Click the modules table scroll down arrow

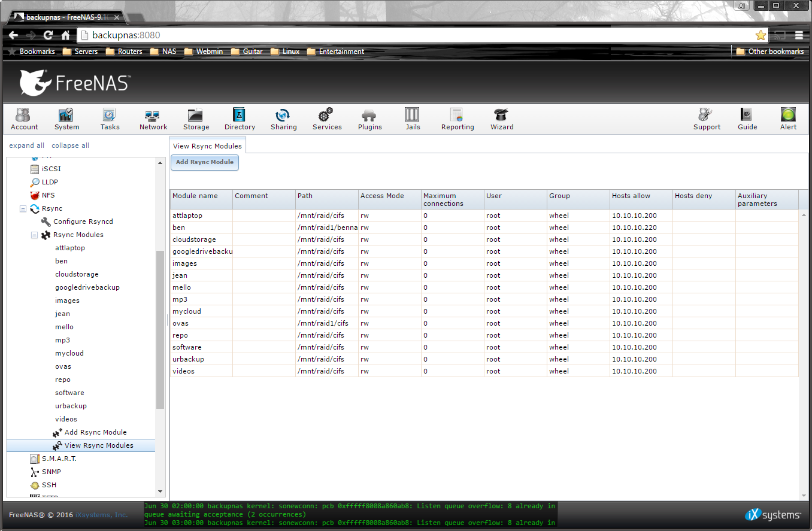pyautogui.click(x=803, y=495)
